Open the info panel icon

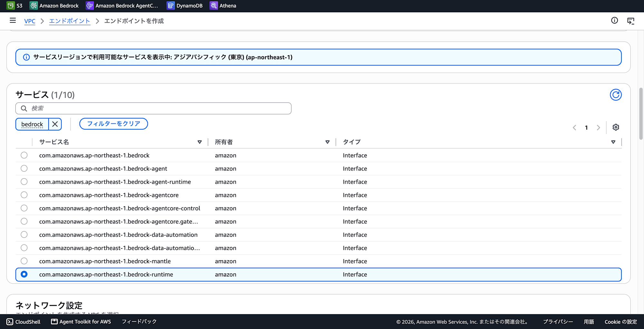(614, 21)
